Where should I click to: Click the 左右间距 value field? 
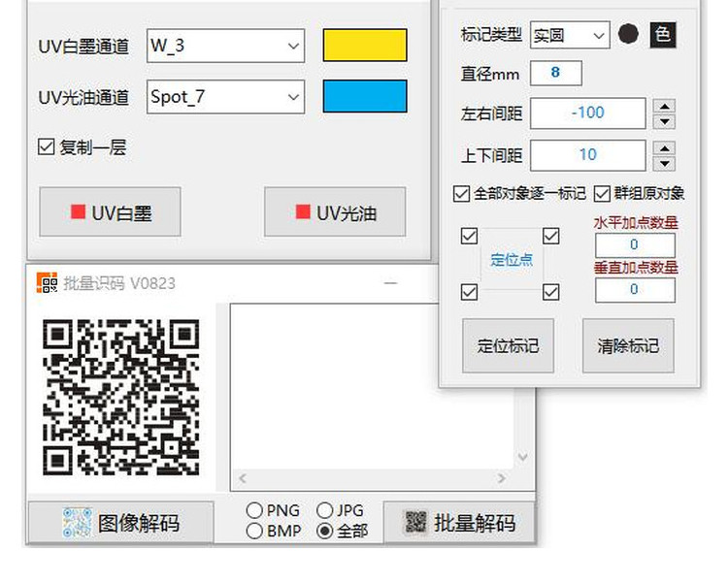[x=588, y=113]
